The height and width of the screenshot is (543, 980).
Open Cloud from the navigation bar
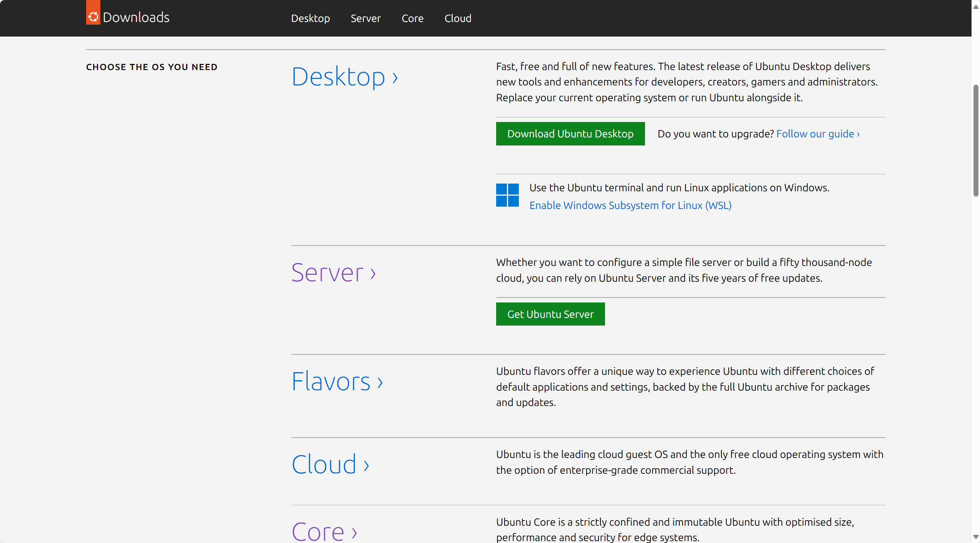tap(458, 18)
